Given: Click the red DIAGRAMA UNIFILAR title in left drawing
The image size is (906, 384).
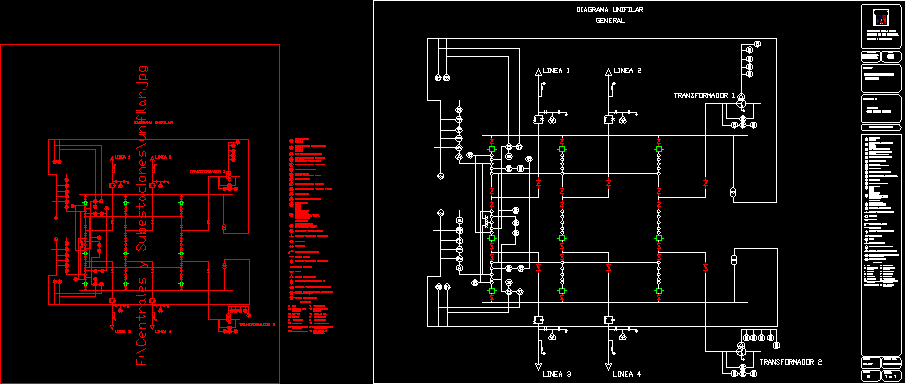Looking at the screenshot, I should pos(154,122).
